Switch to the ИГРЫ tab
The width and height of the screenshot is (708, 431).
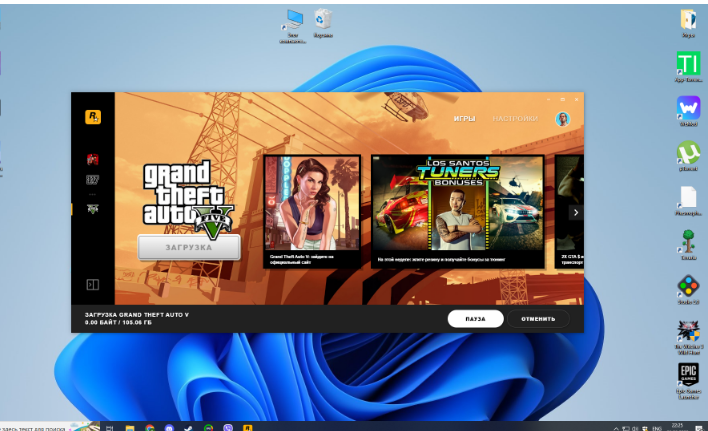tap(465, 119)
